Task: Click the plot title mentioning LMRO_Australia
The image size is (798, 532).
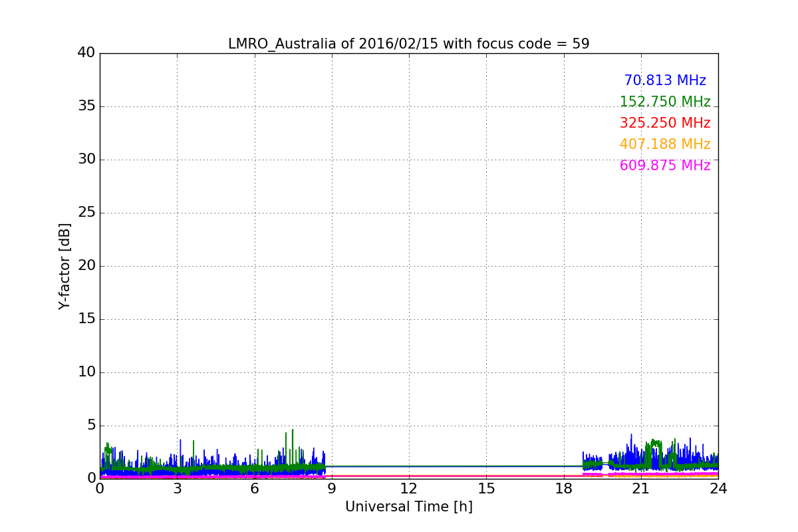Action: [408, 44]
